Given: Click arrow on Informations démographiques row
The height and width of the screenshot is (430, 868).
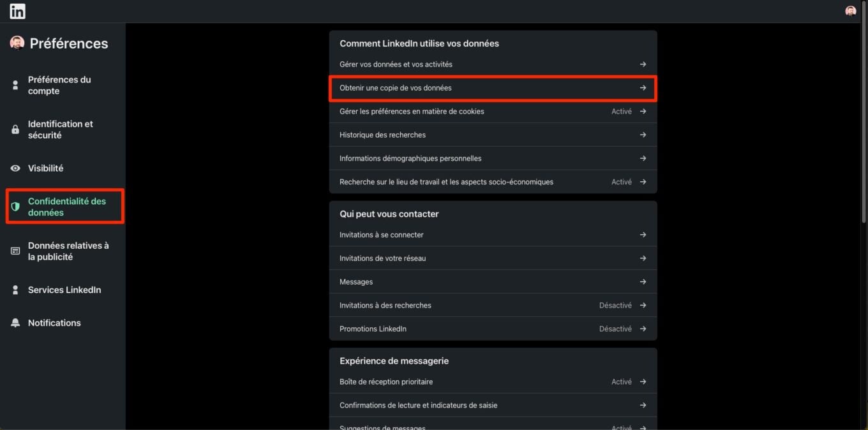Looking at the screenshot, I should 643,158.
